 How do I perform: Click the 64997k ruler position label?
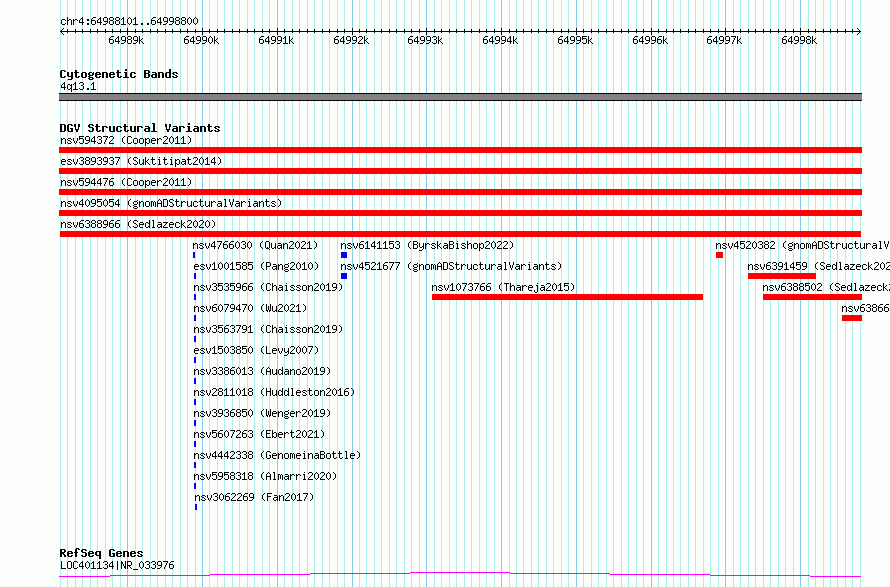point(724,41)
